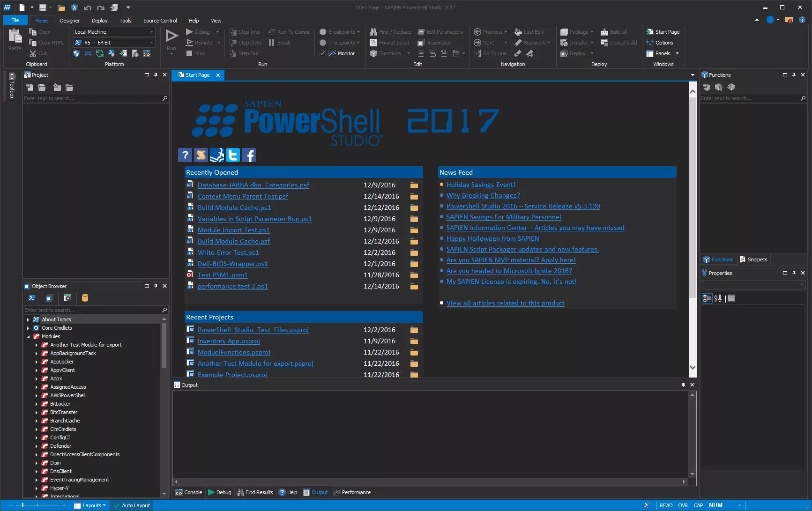Click the large Run play icon
This screenshot has width=812, height=511.
(x=171, y=36)
